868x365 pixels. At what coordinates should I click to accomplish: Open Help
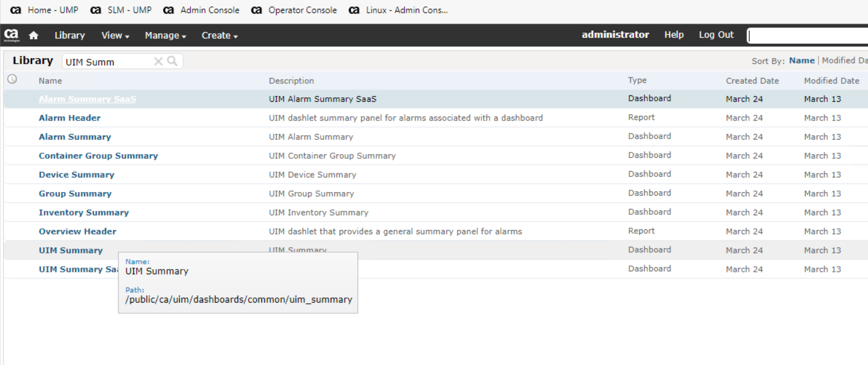[674, 35]
